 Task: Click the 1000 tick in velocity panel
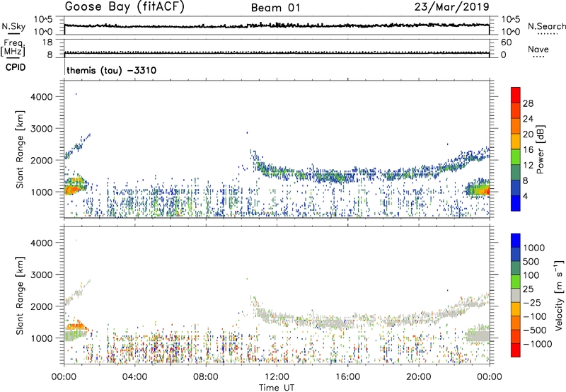42,338
